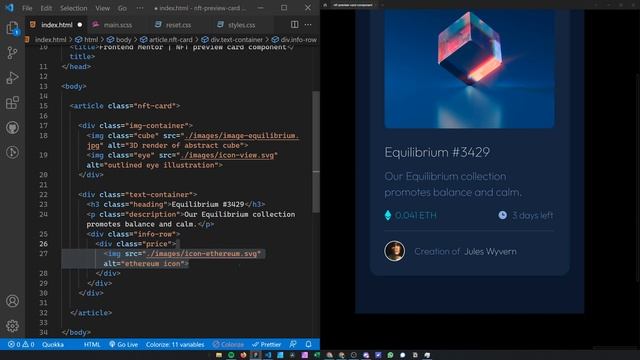Image resolution: width=640 pixels, height=360 pixels.
Task: Open the Edit menu
Action: 46,8
